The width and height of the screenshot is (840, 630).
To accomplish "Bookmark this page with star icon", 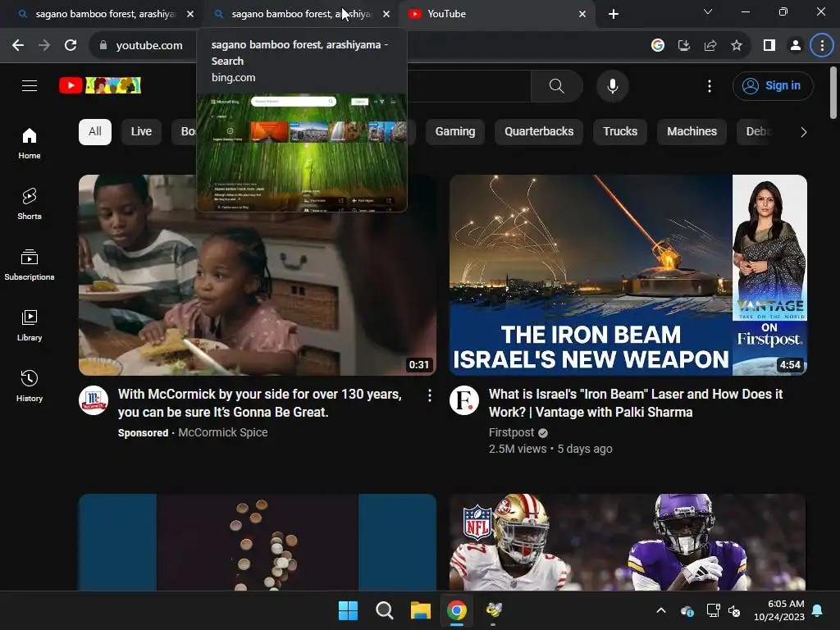I will coord(737,46).
